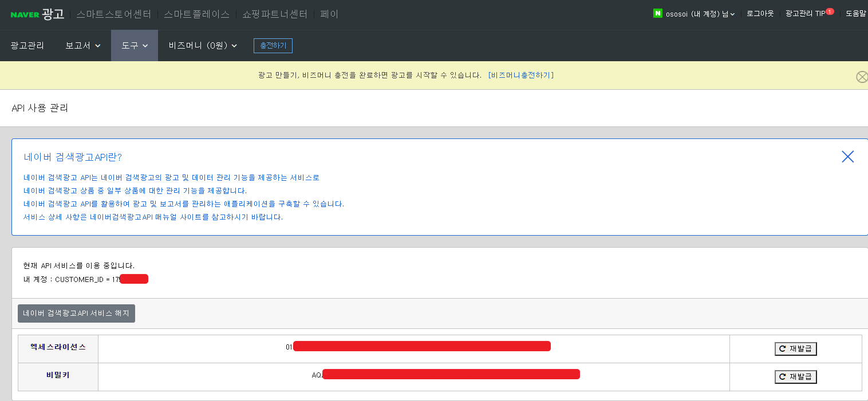Expand the 보고서 menu
This screenshot has height=401, width=868.
83,45
